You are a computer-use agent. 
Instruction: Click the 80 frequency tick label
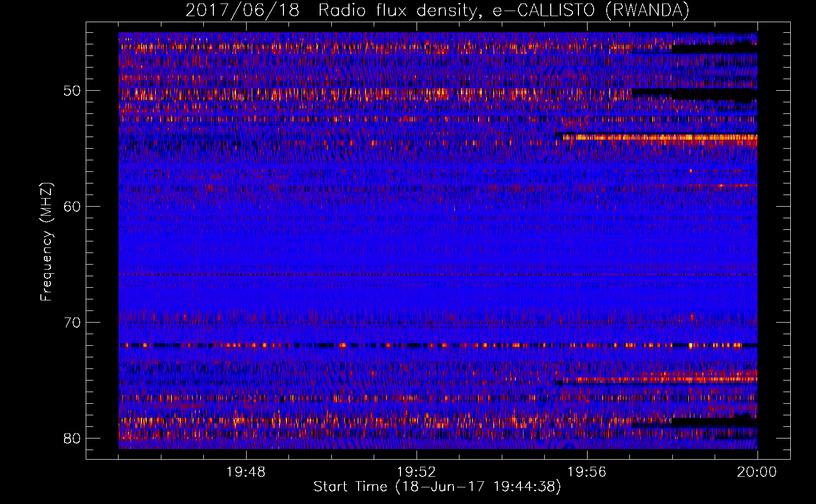72,438
